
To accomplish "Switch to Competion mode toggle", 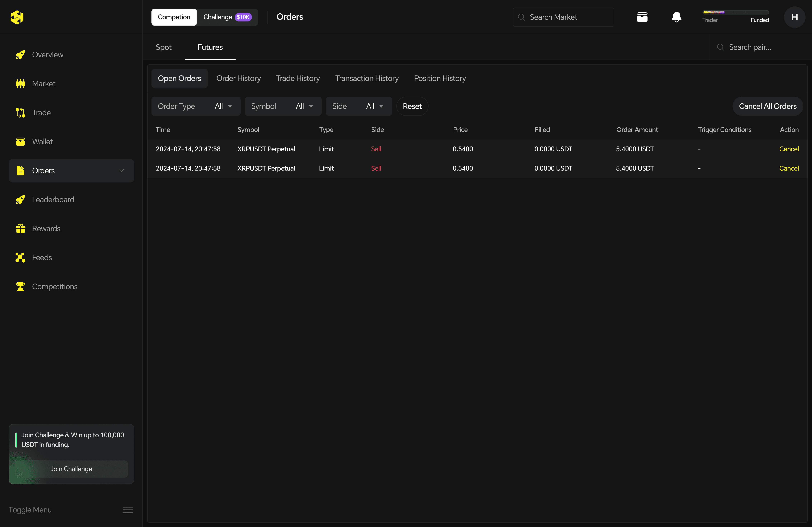I will pyautogui.click(x=174, y=17).
